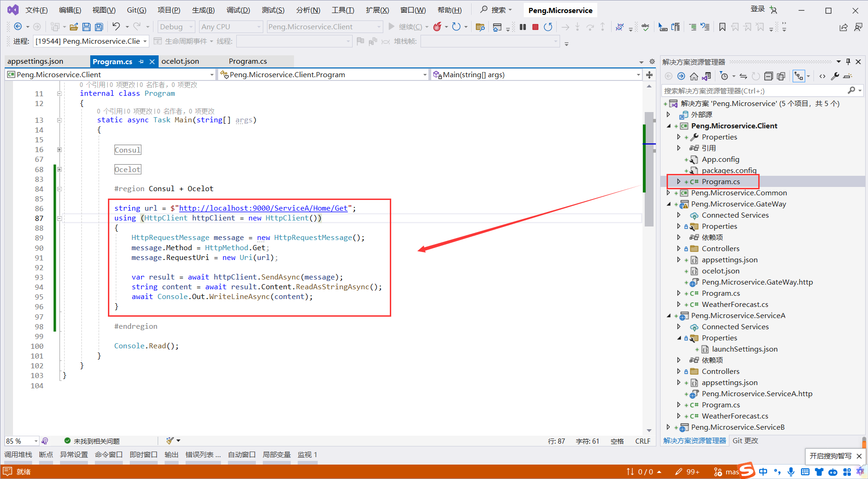Toggle Preview Selected Items icon
The height and width of the screenshot is (479, 868).
pos(848,76)
